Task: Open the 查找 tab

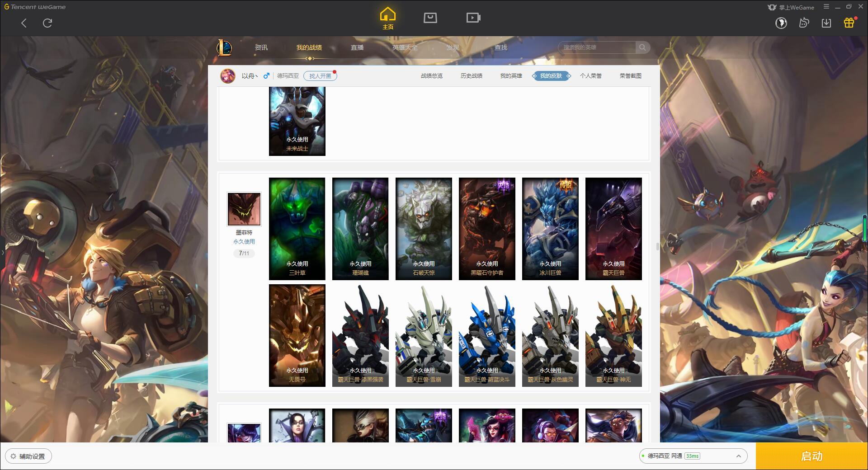Action: tap(501, 47)
